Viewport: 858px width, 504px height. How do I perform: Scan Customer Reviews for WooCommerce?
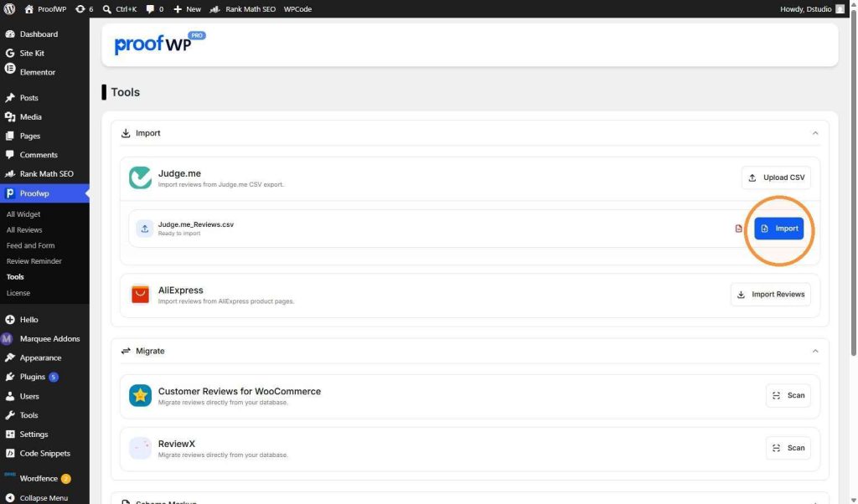click(x=788, y=395)
